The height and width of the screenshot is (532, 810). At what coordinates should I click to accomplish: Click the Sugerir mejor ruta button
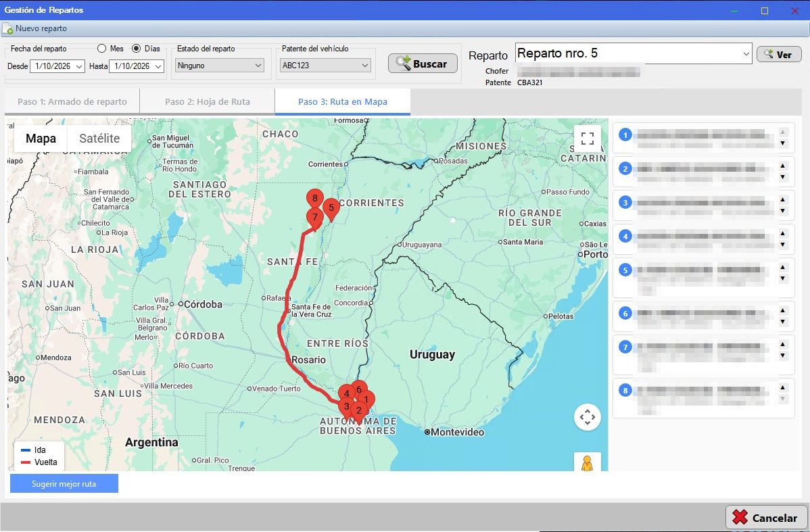[x=64, y=484]
